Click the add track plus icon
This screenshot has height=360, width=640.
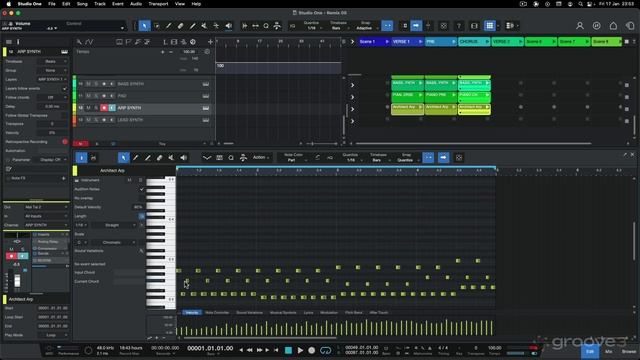pyautogui.click(x=210, y=42)
